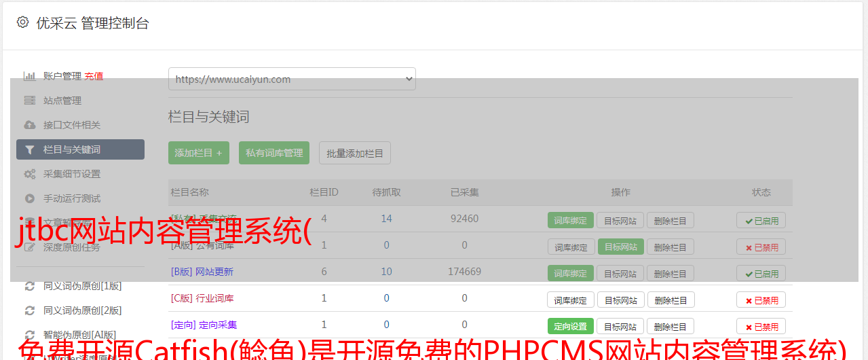
Task: Open the 智能伪原创[AI版] sidebar item
Action: coord(80,335)
